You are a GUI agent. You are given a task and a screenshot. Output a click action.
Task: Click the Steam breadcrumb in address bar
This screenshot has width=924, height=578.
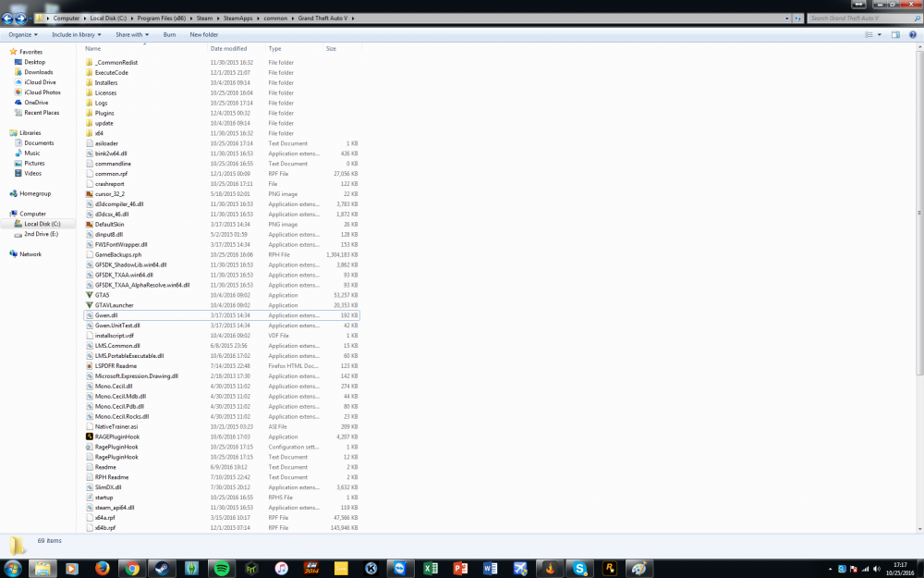click(204, 18)
